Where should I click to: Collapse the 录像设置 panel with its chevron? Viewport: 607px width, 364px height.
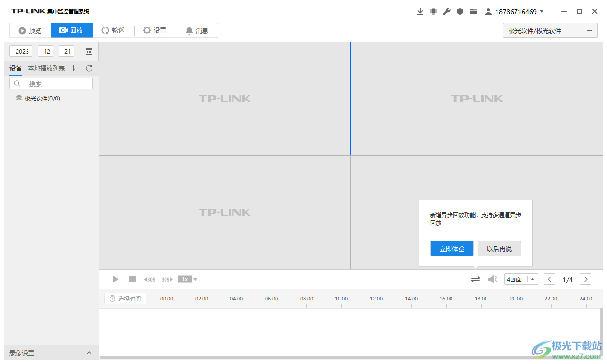click(89, 353)
